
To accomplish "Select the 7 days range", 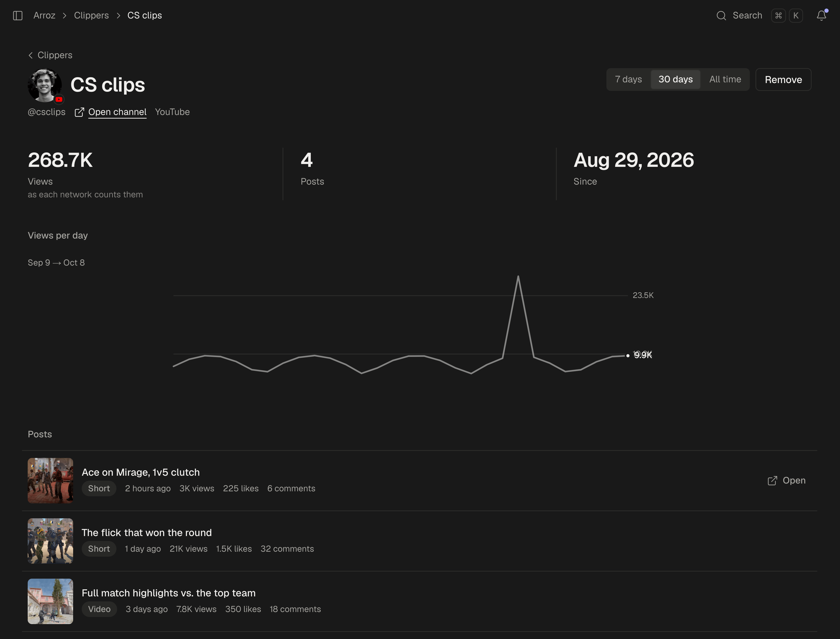I will click(628, 80).
